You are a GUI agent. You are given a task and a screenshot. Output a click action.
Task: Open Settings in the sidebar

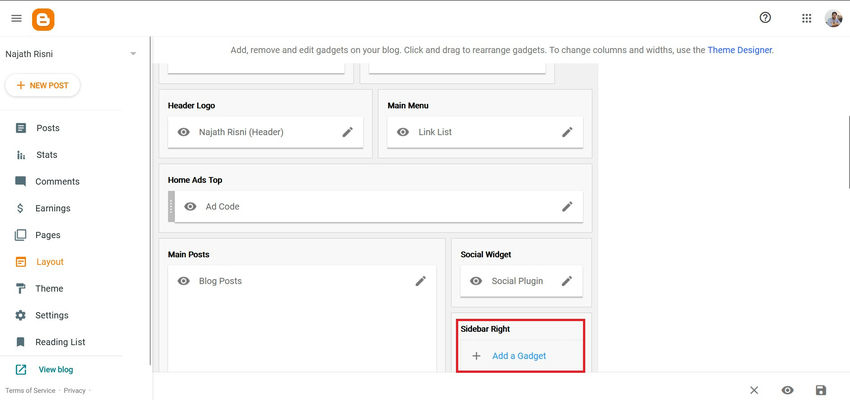52,315
